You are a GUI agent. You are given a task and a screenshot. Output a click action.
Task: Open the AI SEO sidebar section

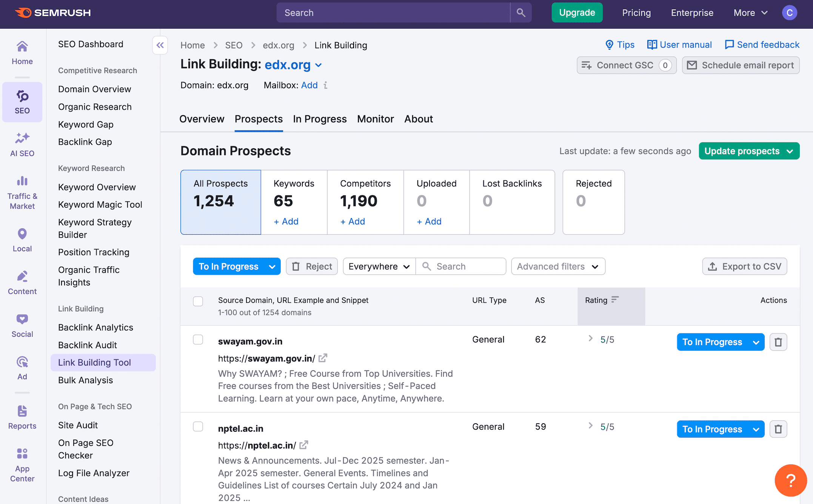pyautogui.click(x=22, y=144)
